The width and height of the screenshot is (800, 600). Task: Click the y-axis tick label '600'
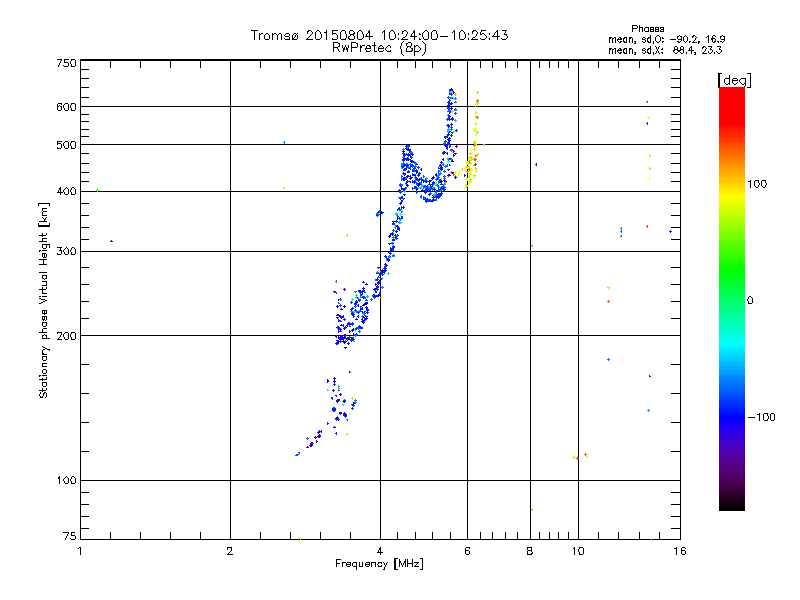[x=66, y=107]
